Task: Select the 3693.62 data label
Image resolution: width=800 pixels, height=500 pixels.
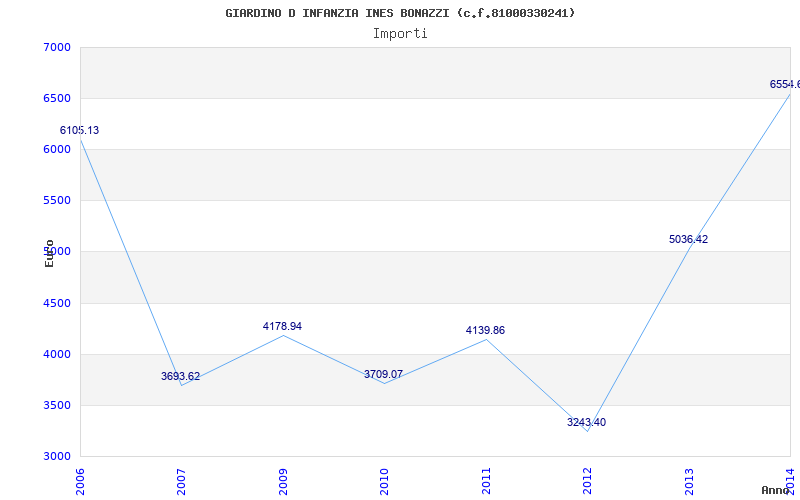Action: (x=181, y=377)
